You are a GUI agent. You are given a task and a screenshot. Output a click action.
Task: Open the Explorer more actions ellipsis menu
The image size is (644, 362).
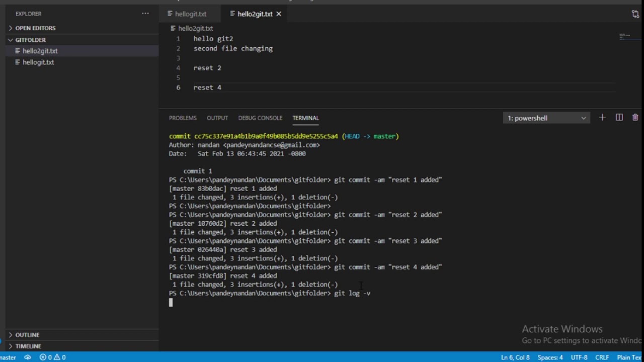tap(145, 14)
